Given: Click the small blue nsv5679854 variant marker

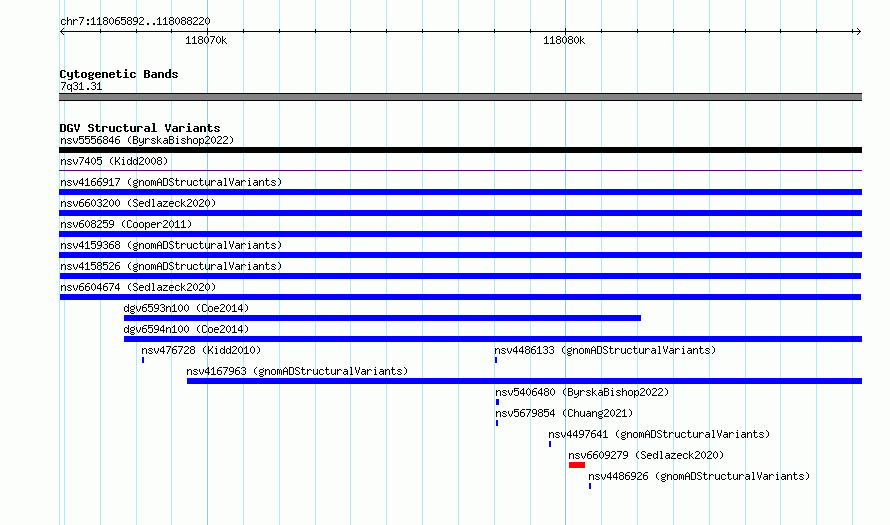Looking at the screenshot, I should [x=497, y=423].
